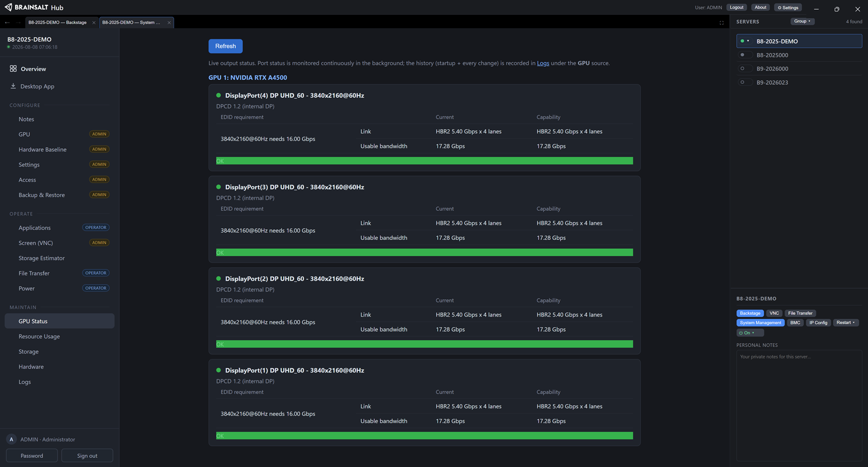Open GPU Status in the sidebar

(60, 321)
